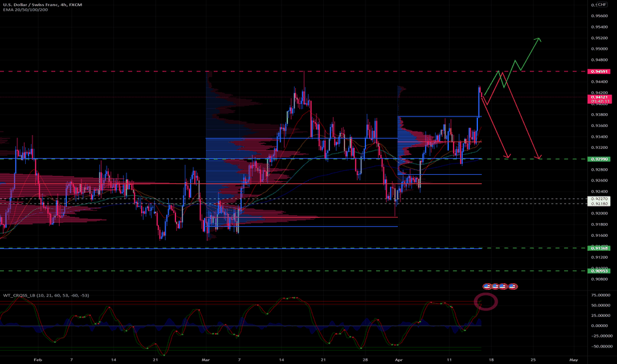Select the EMA 20/50/100/200 indicator label
Viewport: 617px width, 364px height.
(x=26, y=9)
